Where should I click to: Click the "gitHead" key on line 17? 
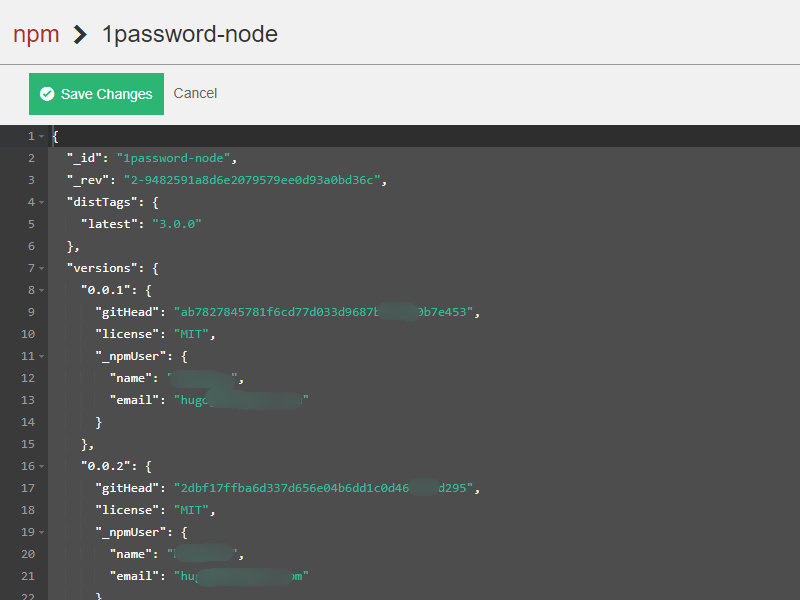point(127,488)
